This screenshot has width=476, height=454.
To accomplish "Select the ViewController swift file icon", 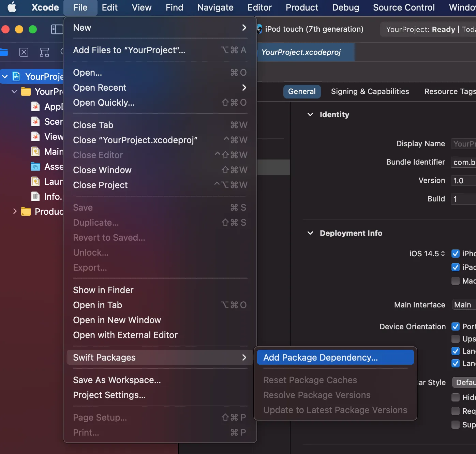I will (x=35, y=136).
